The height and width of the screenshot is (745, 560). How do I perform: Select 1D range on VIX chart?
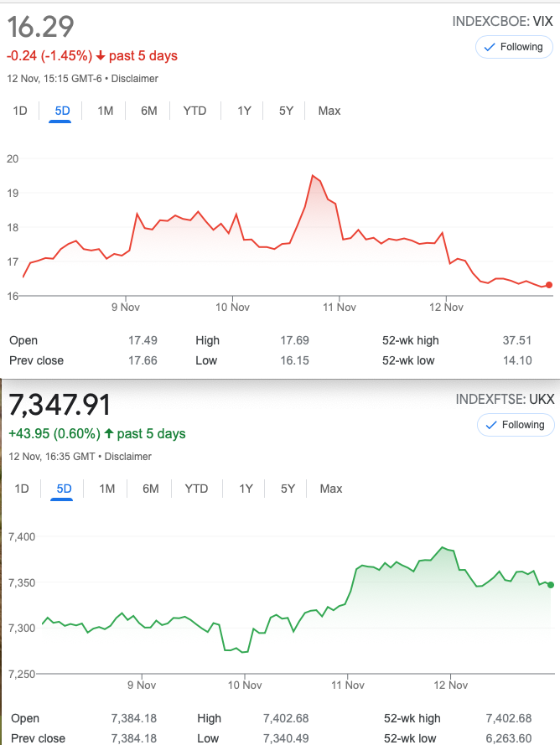(x=20, y=111)
